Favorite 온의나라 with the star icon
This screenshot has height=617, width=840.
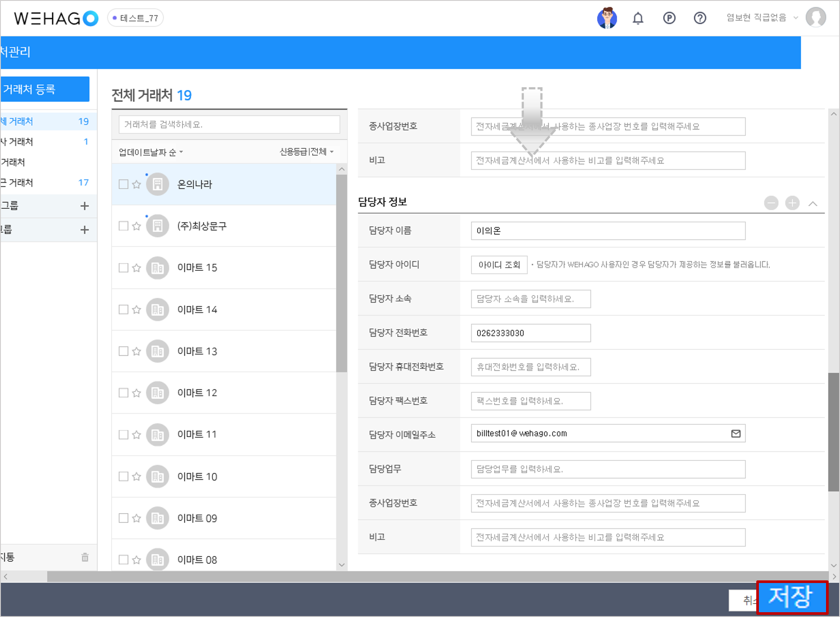click(137, 184)
